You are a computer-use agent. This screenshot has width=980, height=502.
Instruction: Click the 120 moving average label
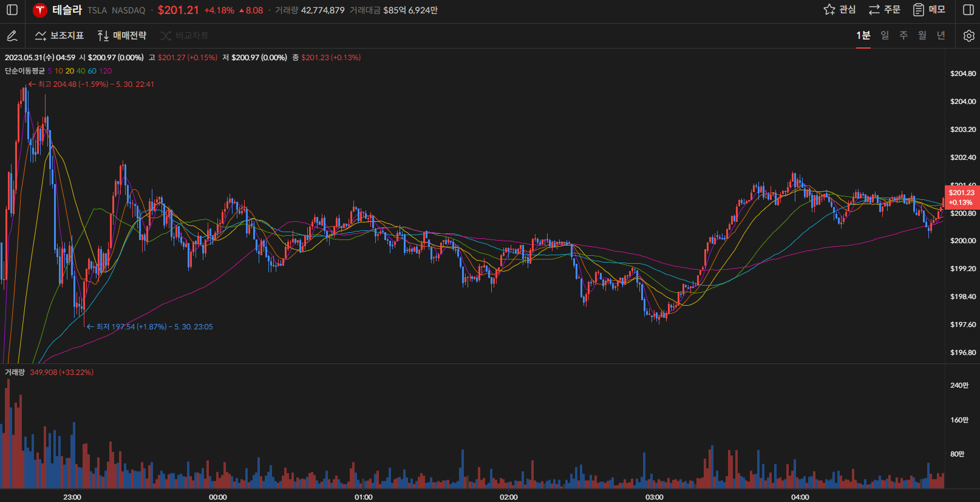tap(106, 71)
